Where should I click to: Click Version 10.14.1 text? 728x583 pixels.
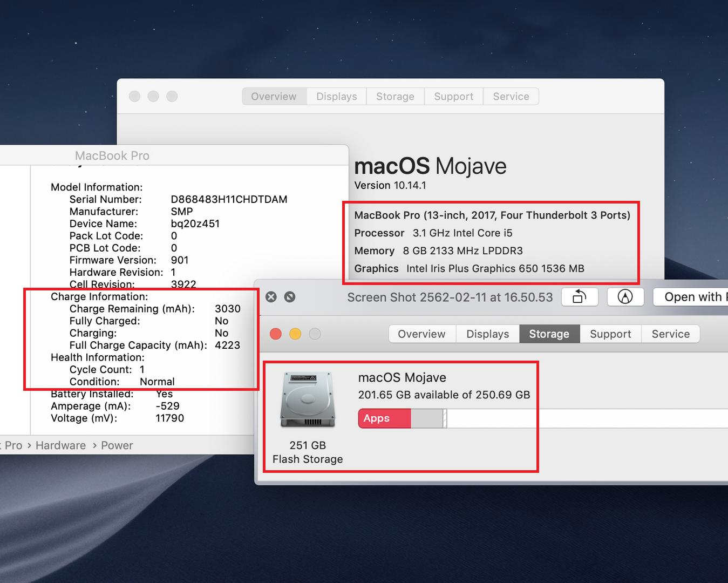pos(390,185)
